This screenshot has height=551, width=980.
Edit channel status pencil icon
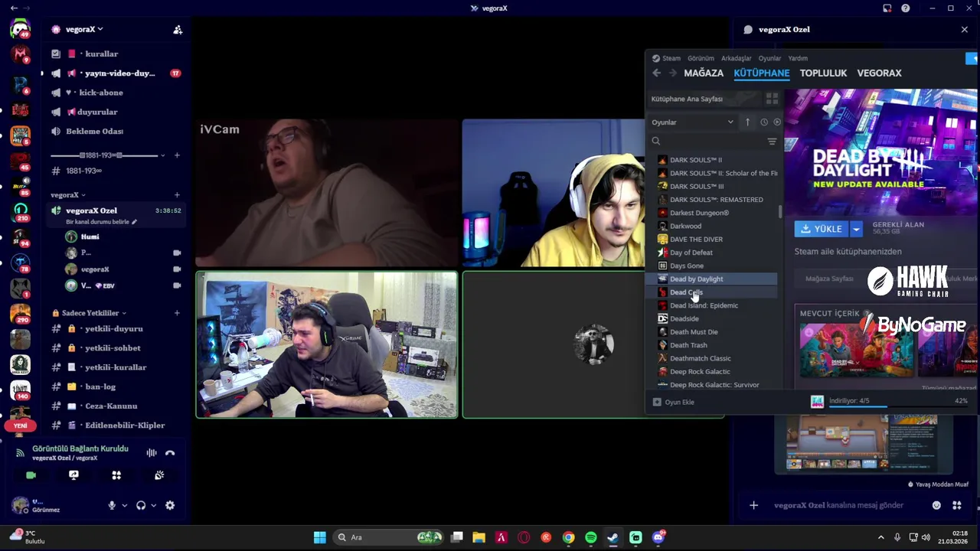[x=134, y=222]
